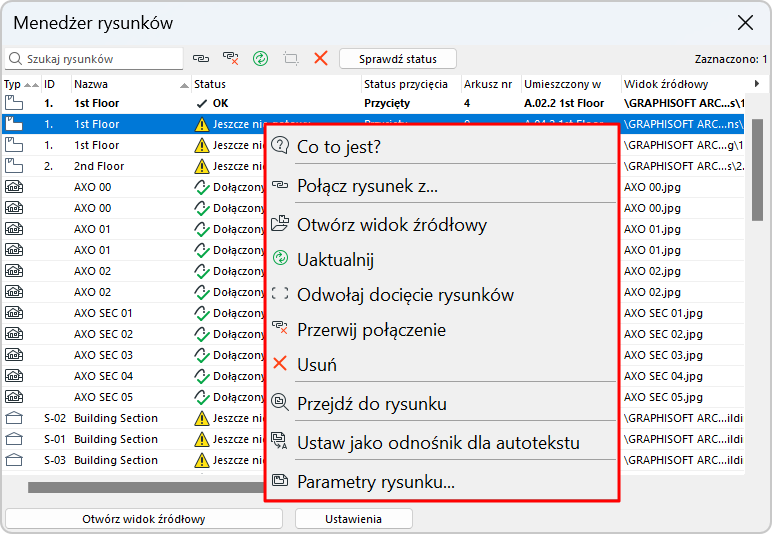Click the magnifier icon in search field
This screenshot has width=772, height=534.
[15, 59]
